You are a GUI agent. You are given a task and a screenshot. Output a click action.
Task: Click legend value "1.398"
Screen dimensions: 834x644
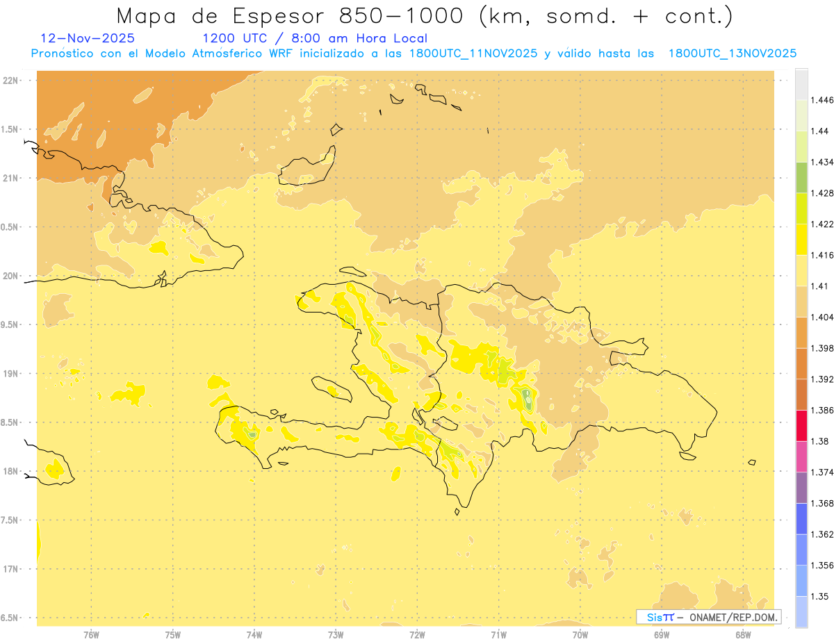(x=823, y=348)
